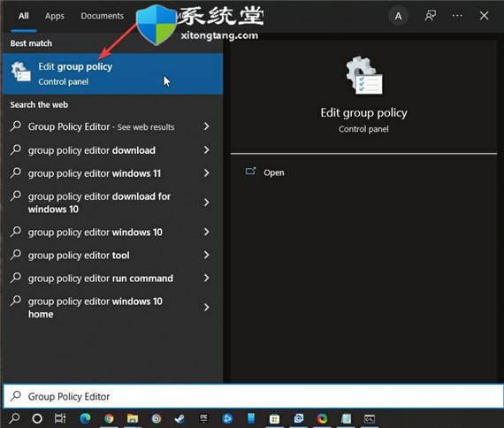504x428 pixels.
Task: Switch to the Apps search tab
Action: click(x=54, y=16)
